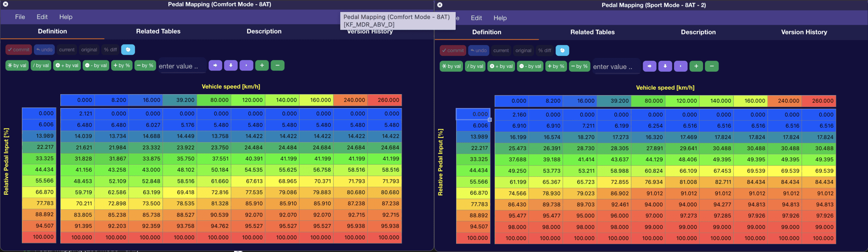The width and height of the screenshot is (868, 252).
Task: Open Edit menu in Sport Mode window
Action: (476, 18)
